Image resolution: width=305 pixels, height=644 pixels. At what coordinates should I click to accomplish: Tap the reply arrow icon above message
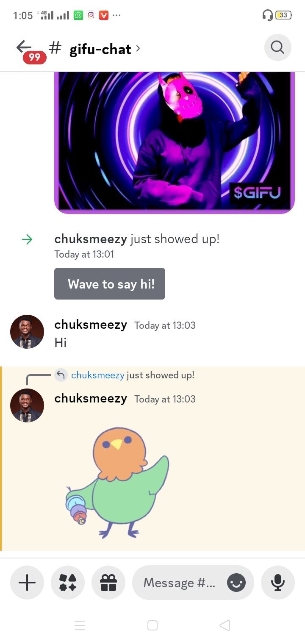[x=61, y=375]
